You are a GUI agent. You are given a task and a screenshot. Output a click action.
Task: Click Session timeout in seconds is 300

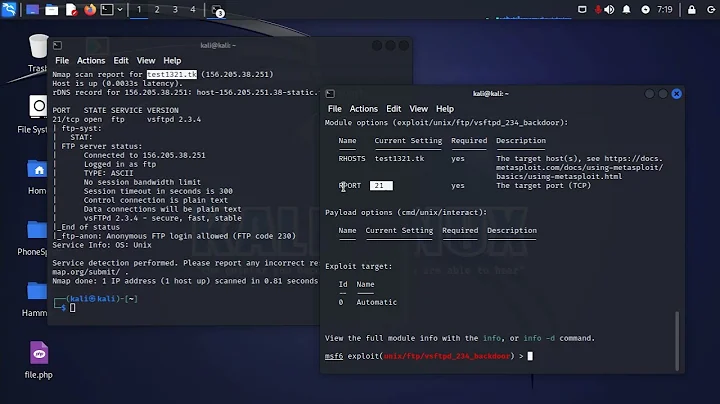[158, 191]
